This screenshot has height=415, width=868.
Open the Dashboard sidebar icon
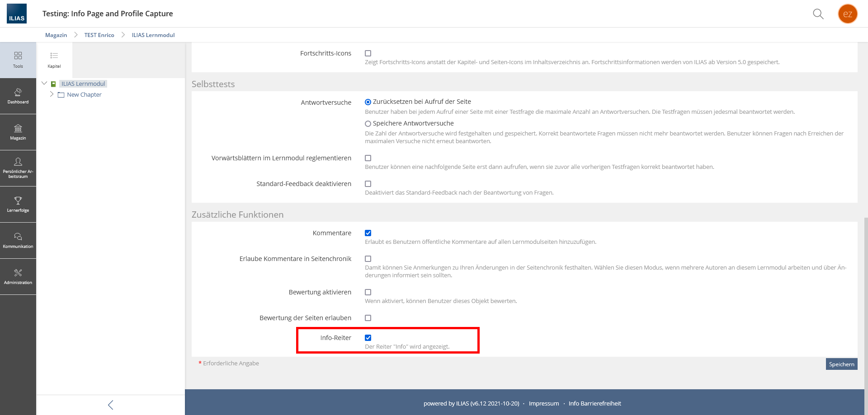click(x=18, y=96)
